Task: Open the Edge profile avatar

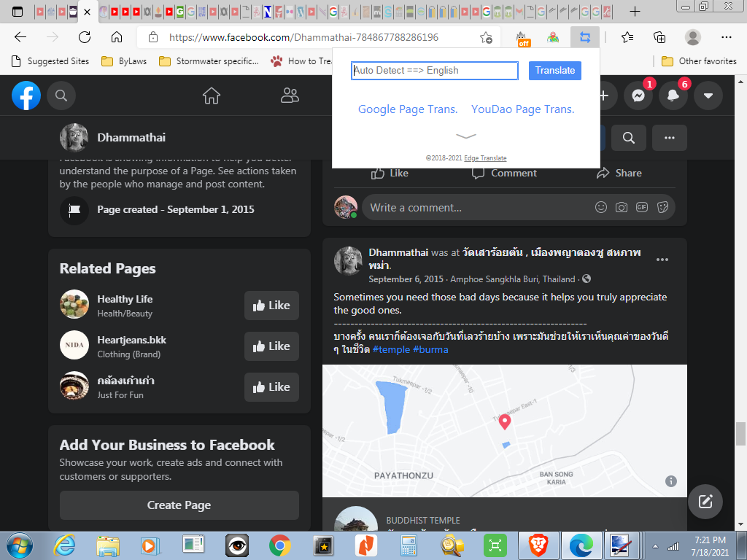Action: [x=693, y=37]
